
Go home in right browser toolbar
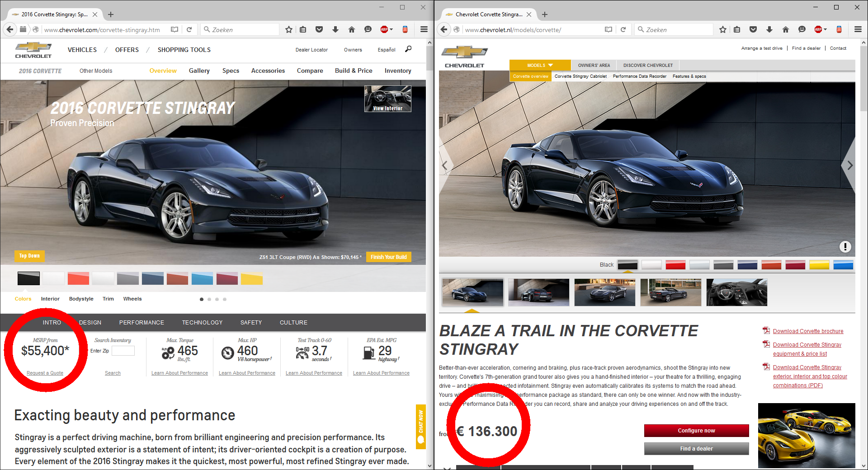point(786,29)
